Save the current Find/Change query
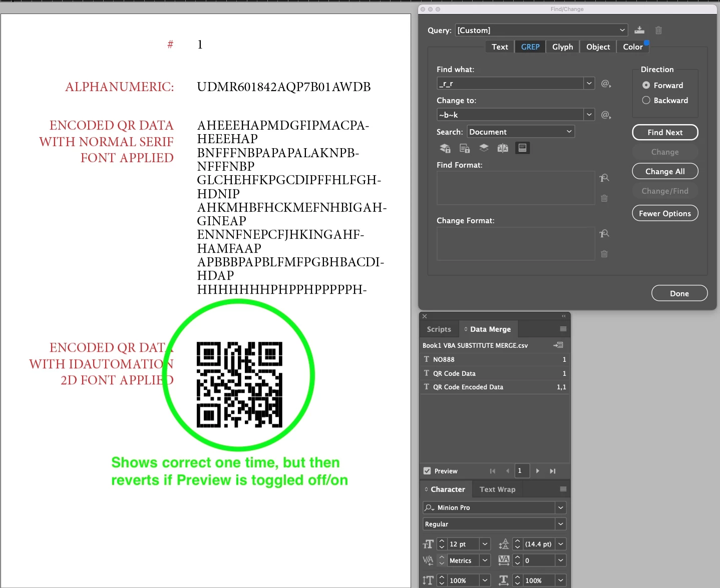Viewport: 720px width, 588px height. pos(639,30)
